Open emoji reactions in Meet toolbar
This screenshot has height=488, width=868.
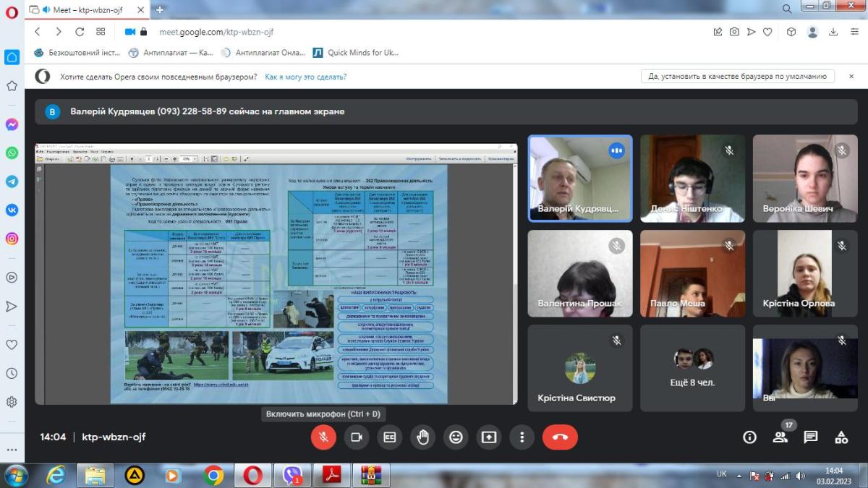(456, 437)
